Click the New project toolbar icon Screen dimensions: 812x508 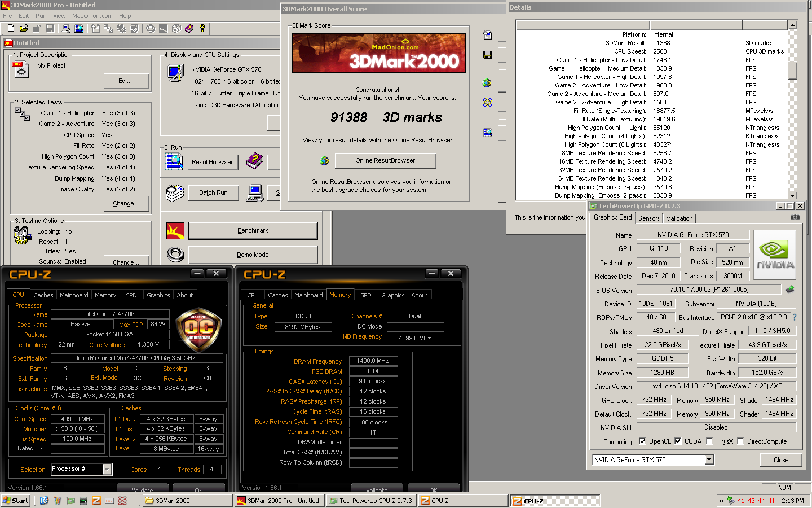tap(11, 28)
